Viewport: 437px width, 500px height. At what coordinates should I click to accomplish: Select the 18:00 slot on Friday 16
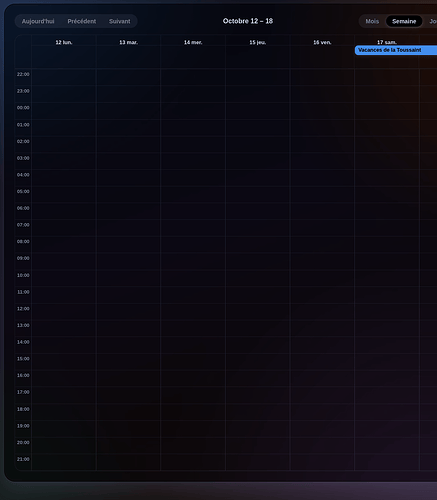(322, 412)
